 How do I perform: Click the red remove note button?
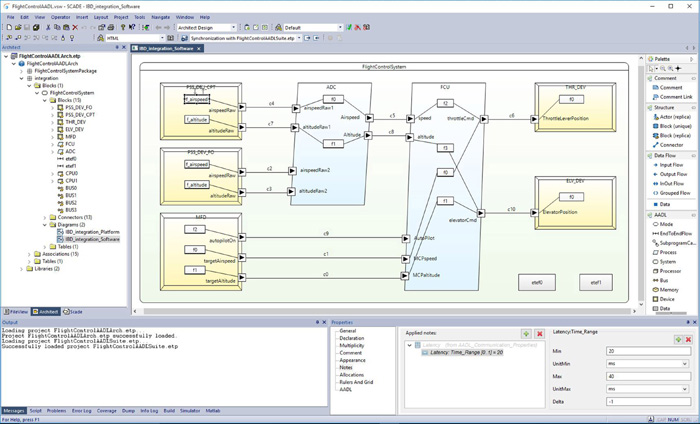540,334
